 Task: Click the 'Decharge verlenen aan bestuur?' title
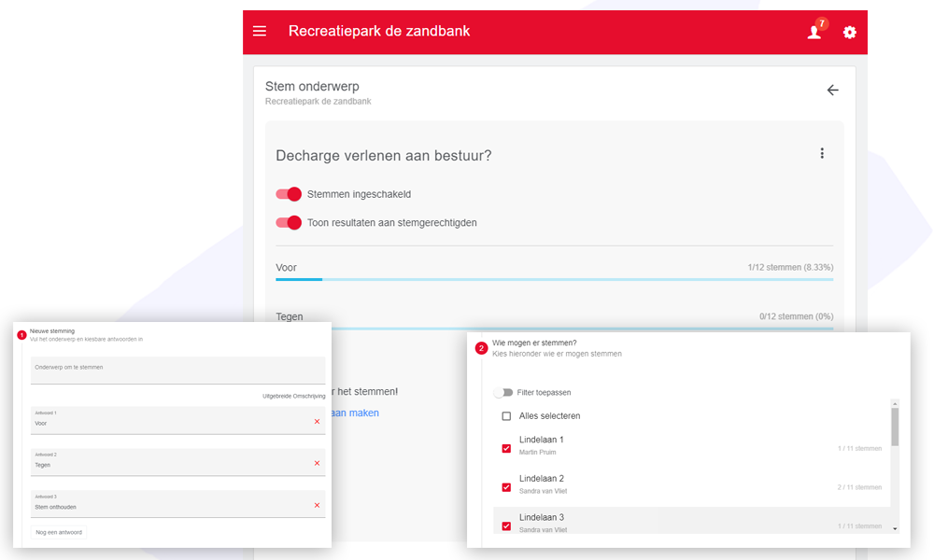click(x=384, y=155)
